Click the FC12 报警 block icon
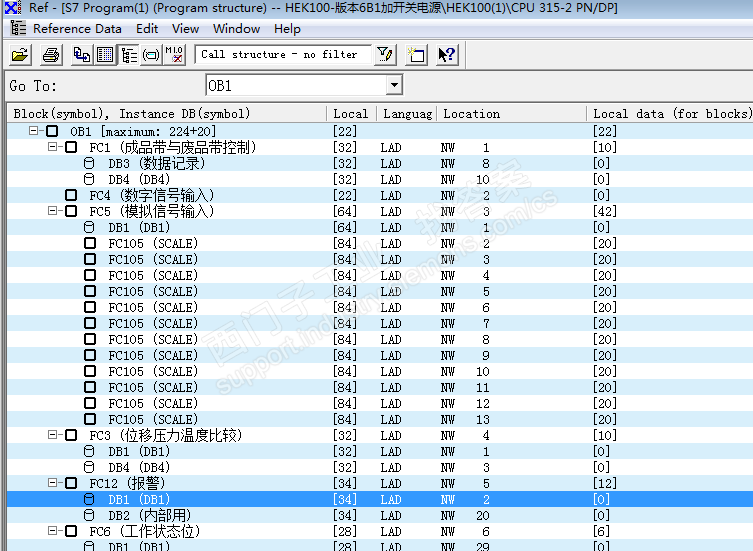753x551 pixels. point(71,483)
